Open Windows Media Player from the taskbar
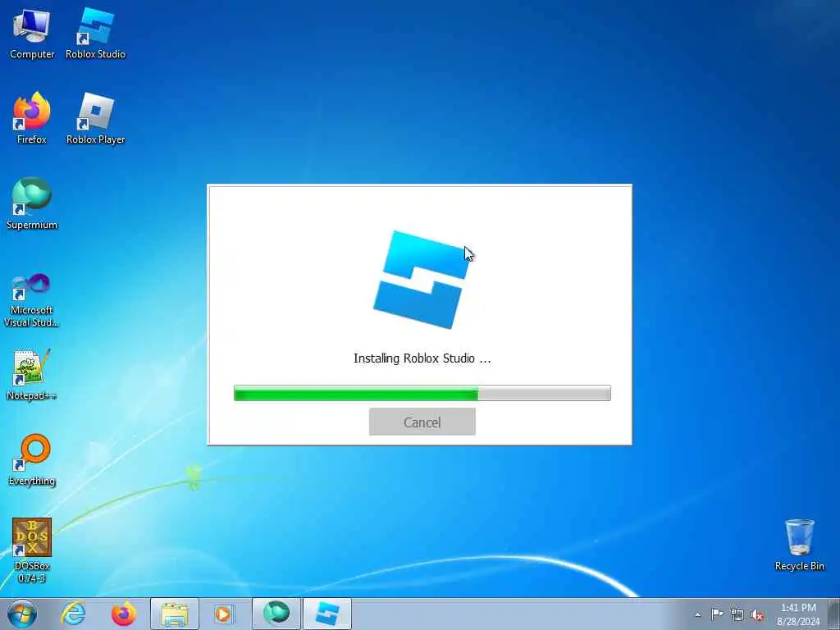The image size is (840, 630). pyautogui.click(x=223, y=614)
